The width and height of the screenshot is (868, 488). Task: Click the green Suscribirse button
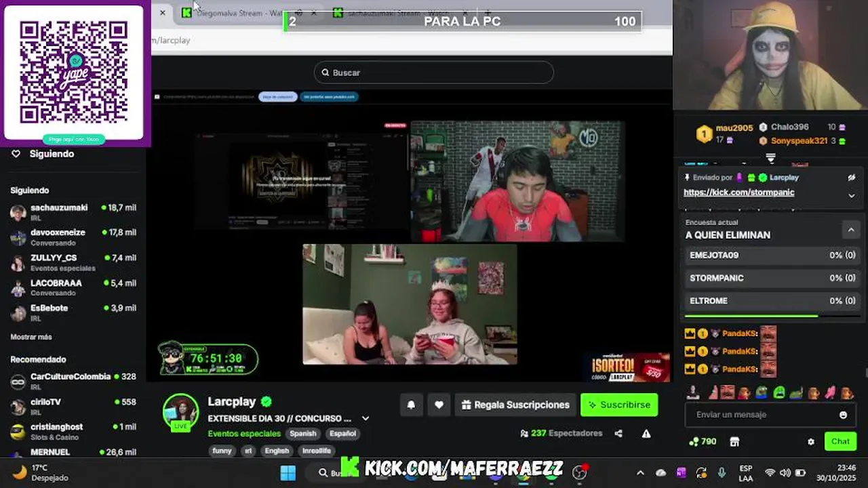coord(619,405)
